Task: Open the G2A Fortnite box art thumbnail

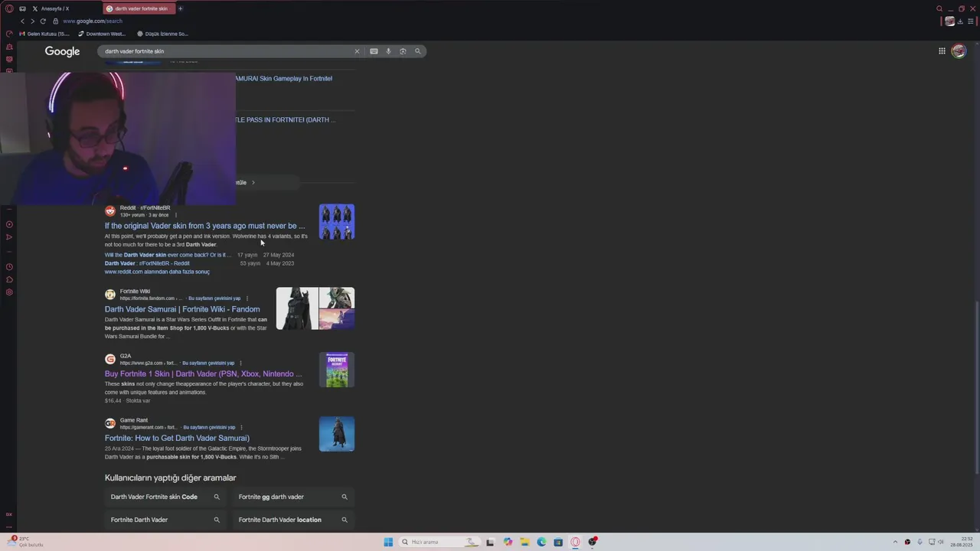Action: 337,370
